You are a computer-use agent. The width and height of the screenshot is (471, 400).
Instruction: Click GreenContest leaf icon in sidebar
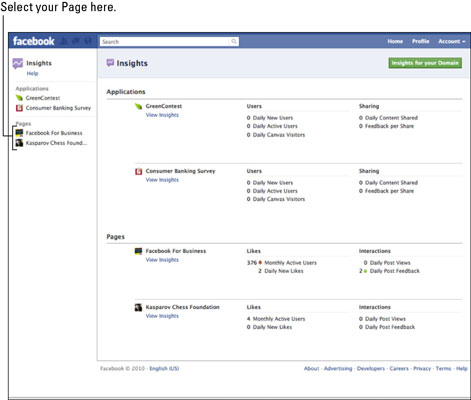click(19, 98)
